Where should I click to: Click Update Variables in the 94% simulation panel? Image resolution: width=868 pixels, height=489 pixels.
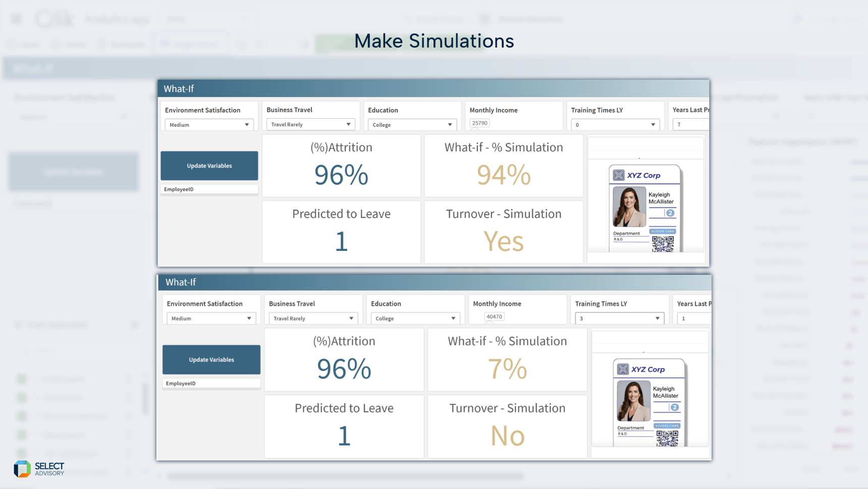tap(209, 166)
